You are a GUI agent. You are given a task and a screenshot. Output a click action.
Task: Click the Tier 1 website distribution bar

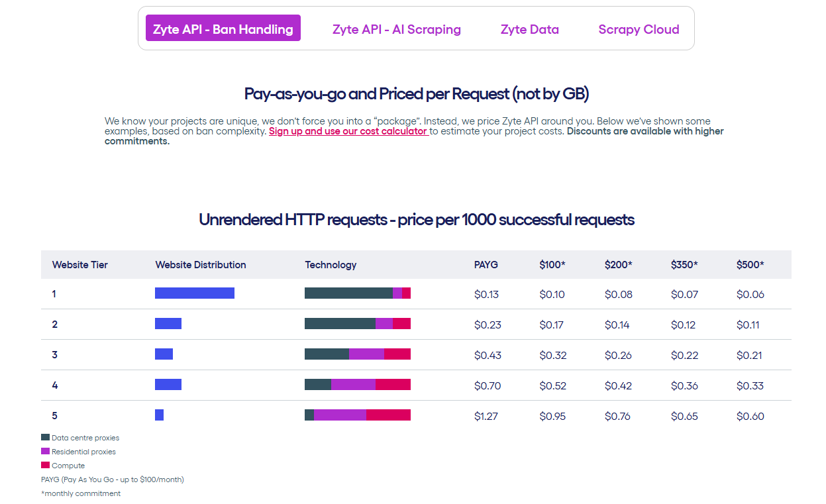(x=194, y=293)
